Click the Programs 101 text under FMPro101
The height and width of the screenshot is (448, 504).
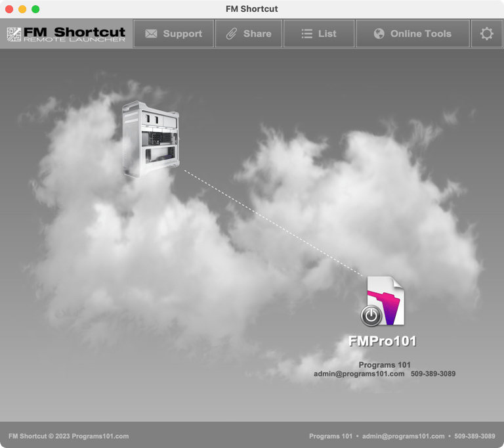coord(385,365)
